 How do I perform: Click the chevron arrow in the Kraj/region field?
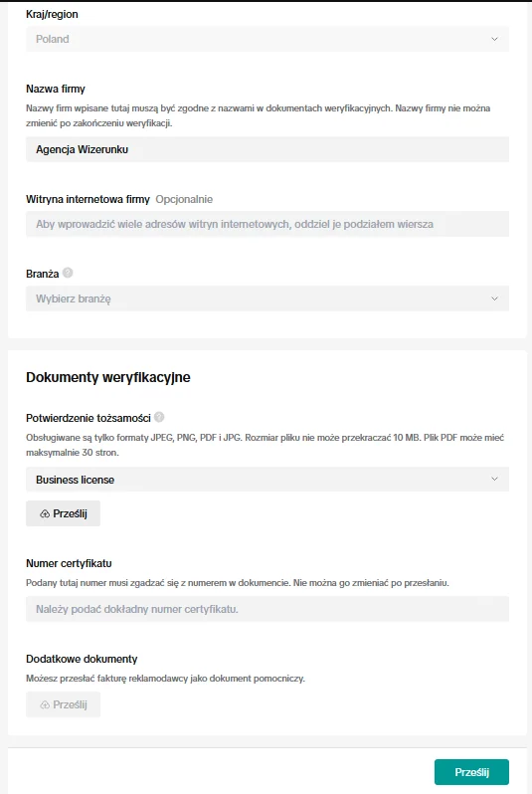click(x=494, y=39)
